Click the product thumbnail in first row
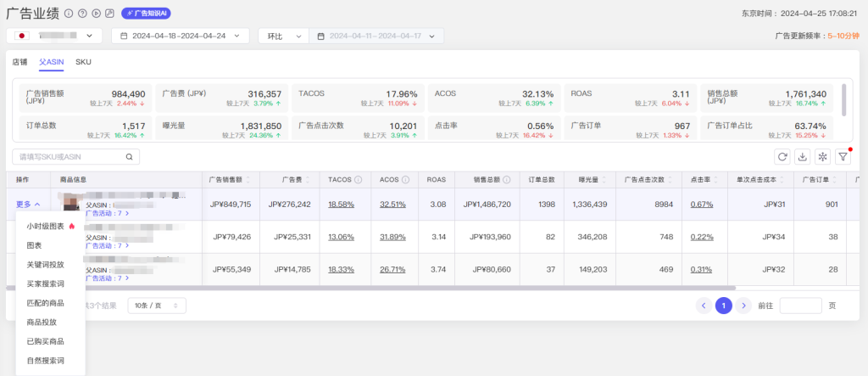 click(x=70, y=204)
